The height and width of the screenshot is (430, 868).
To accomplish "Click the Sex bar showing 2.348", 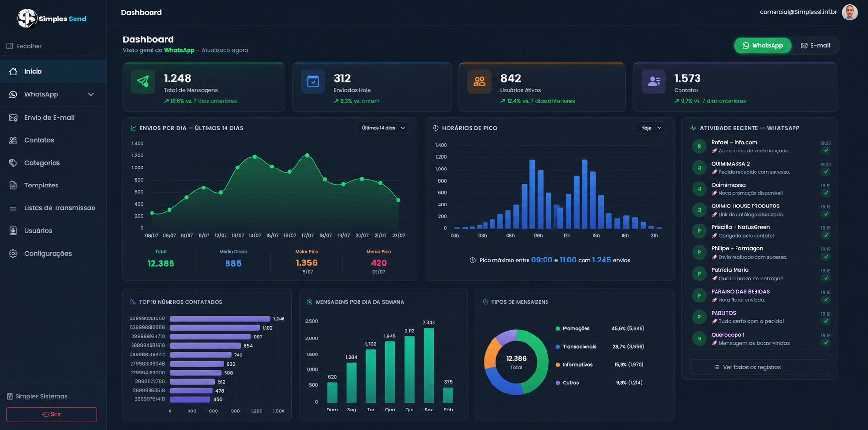I will (429, 365).
